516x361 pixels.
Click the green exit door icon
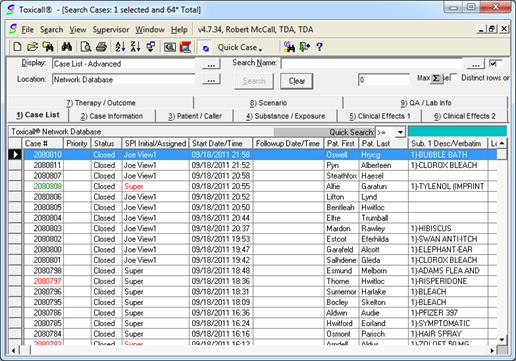305,47
